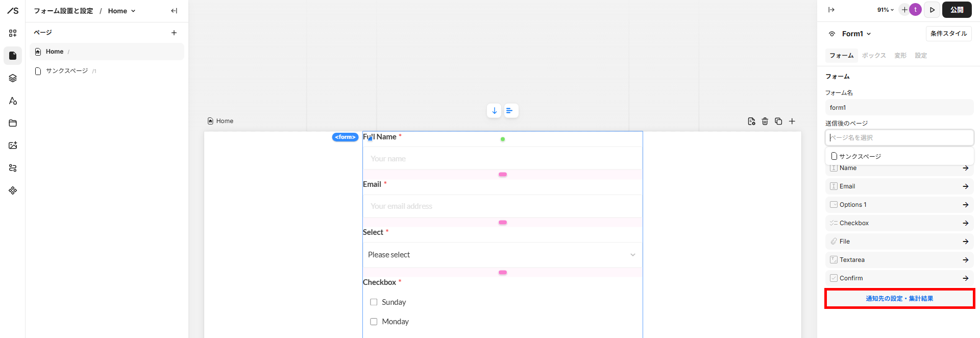The height and width of the screenshot is (338, 980).
Task: Click the Studio logo icon
Action: coord(13,10)
